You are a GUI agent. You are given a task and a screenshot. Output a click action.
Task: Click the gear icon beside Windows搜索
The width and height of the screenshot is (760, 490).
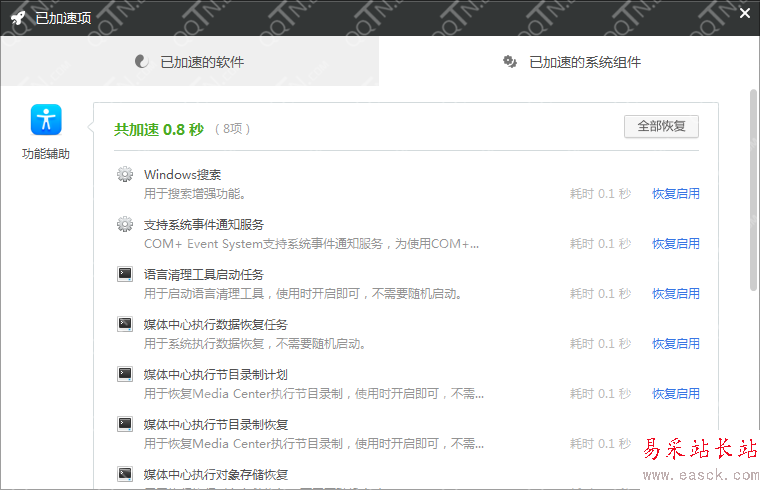point(125,174)
